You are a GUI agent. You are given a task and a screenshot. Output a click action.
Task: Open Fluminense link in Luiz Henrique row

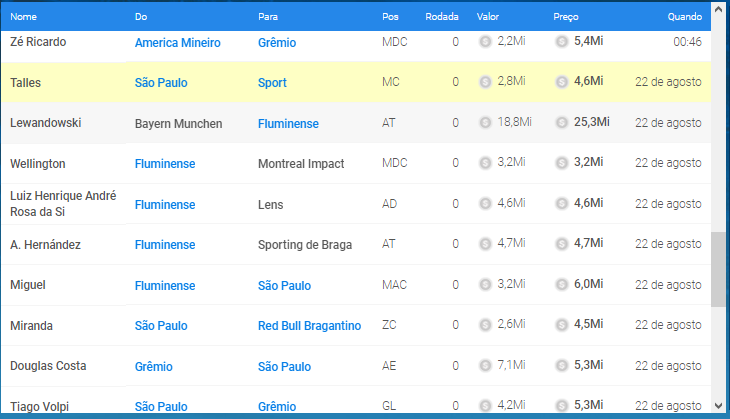165,204
